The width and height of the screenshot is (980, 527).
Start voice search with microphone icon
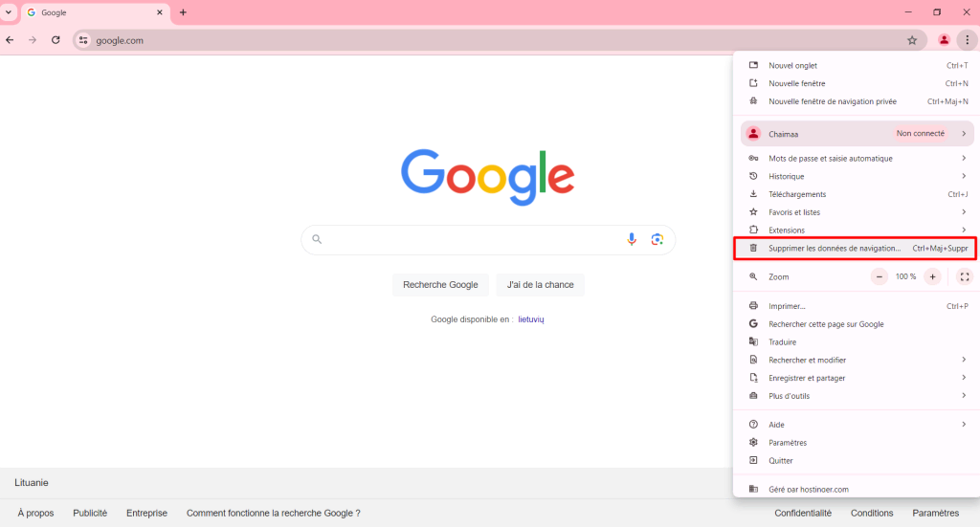click(632, 239)
